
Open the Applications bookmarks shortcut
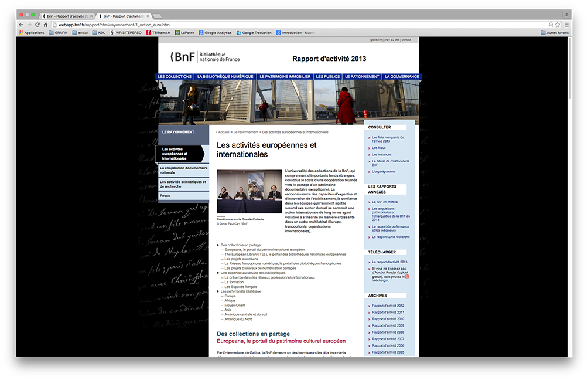tap(32, 33)
